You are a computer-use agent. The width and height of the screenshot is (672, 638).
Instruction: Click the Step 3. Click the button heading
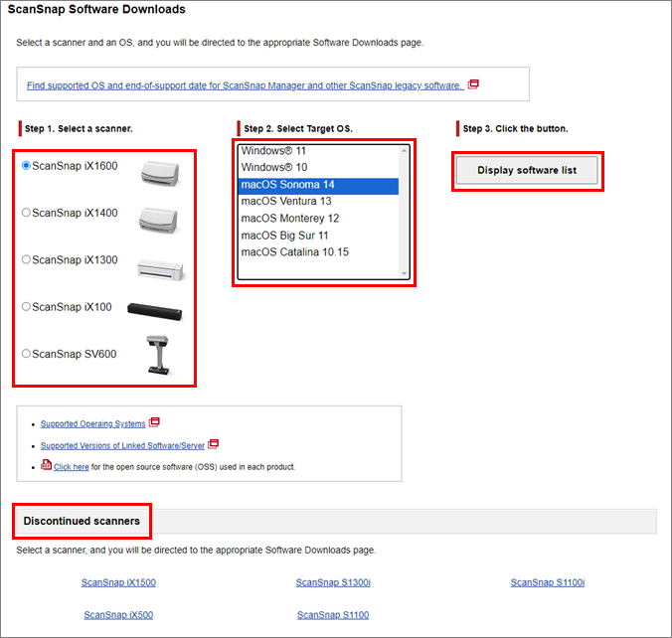pyautogui.click(x=516, y=128)
